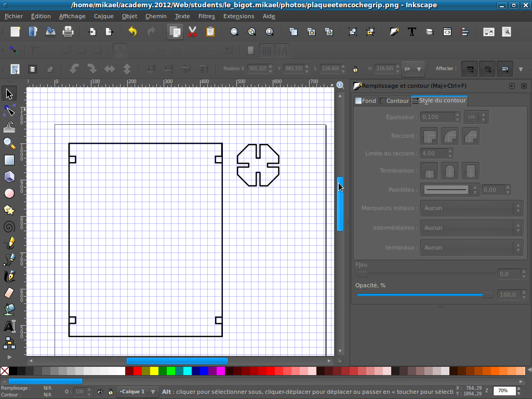Switch to the Fond tab

[x=365, y=101]
